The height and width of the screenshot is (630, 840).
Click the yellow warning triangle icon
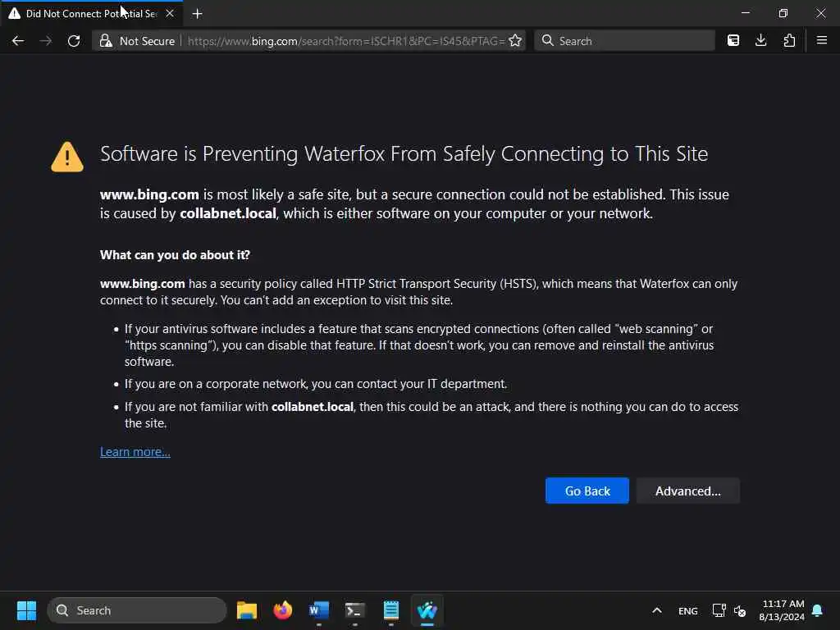pyautogui.click(x=67, y=157)
